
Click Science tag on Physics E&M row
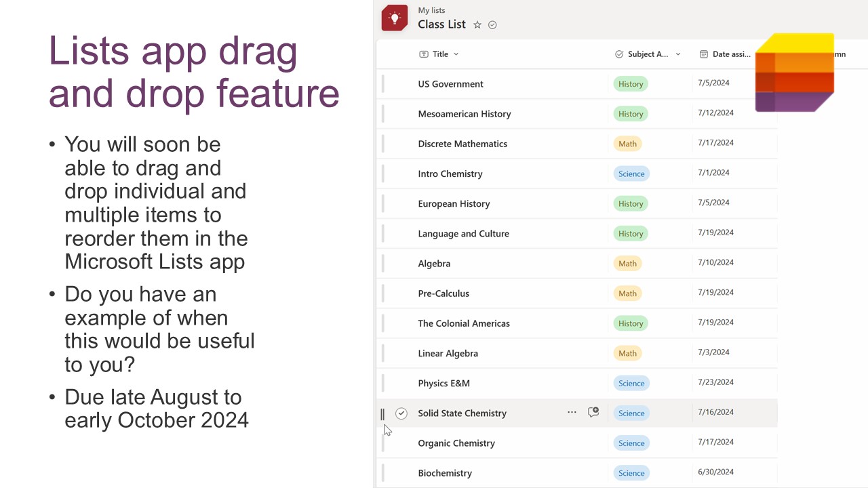pyautogui.click(x=631, y=383)
